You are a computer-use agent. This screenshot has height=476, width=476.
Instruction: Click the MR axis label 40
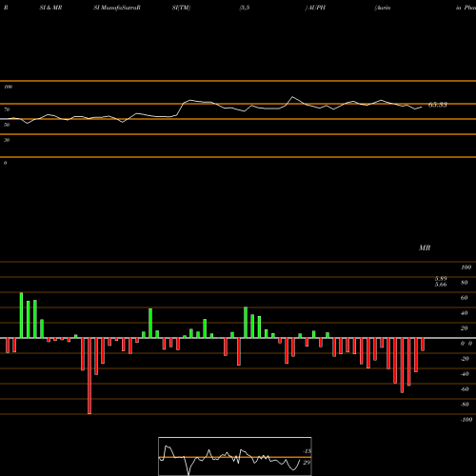465,313
